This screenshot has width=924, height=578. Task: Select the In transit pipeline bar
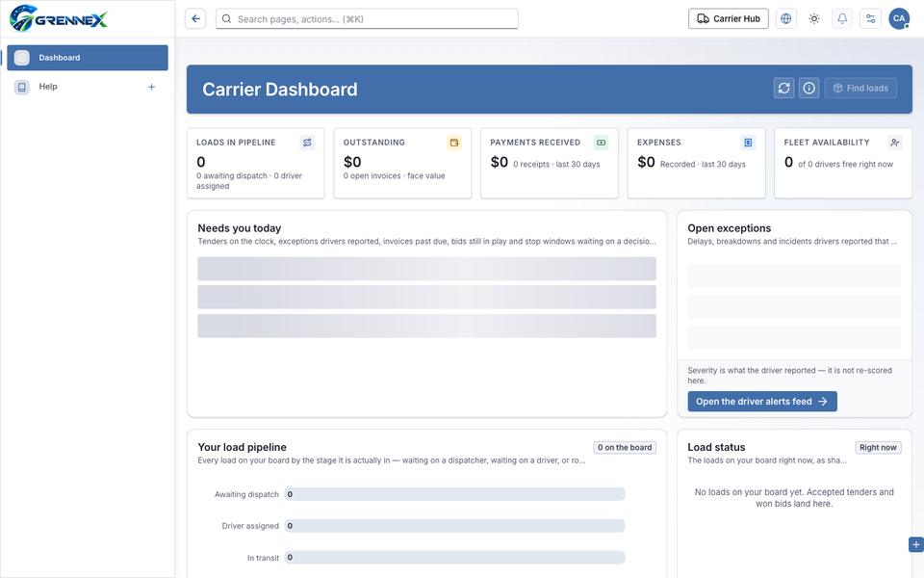[455, 558]
